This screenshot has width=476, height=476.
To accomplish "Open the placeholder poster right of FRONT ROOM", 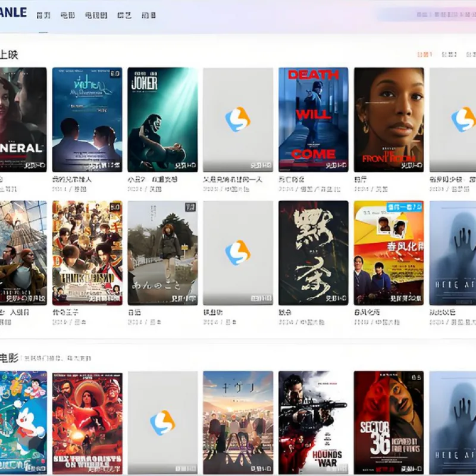I will (x=453, y=120).
